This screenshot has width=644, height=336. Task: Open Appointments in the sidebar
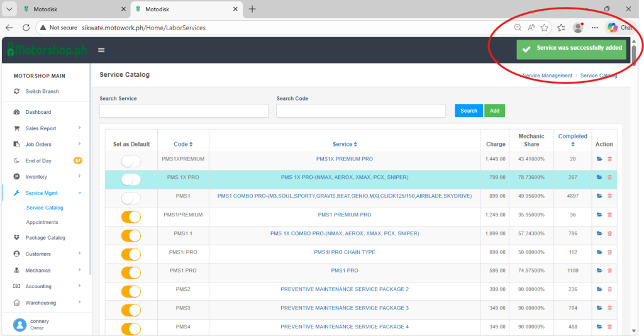pos(42,222)
